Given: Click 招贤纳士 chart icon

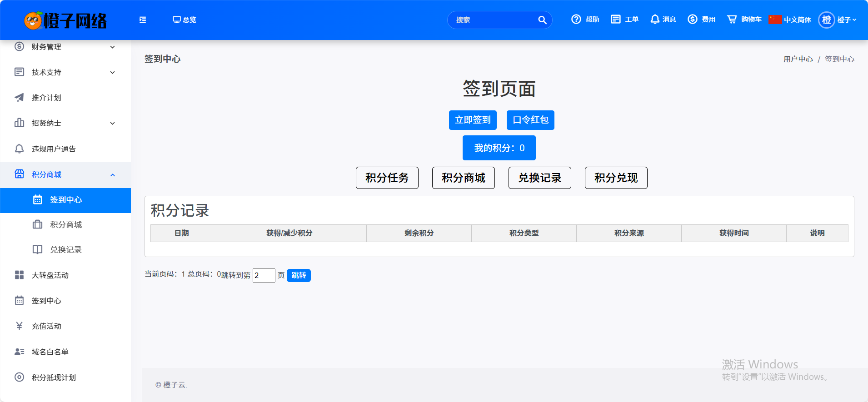Looking at the screenshot, I should 19,123.
